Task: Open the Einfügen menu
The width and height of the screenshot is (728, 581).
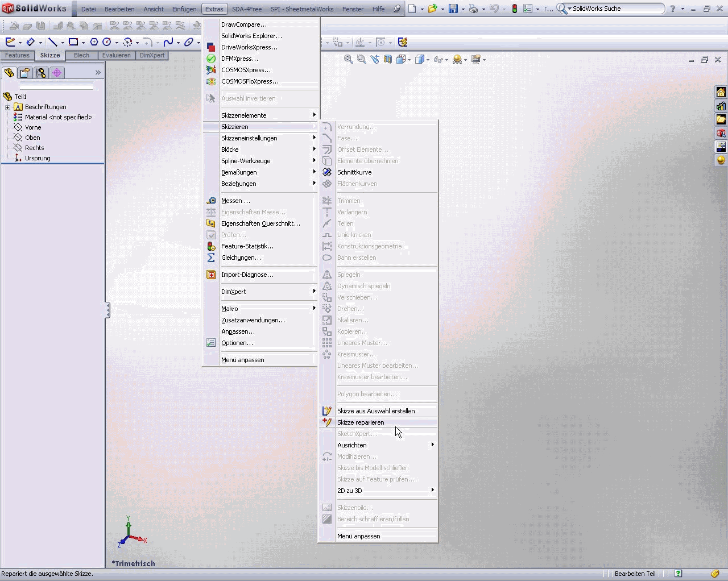Action: pos(184,9)
